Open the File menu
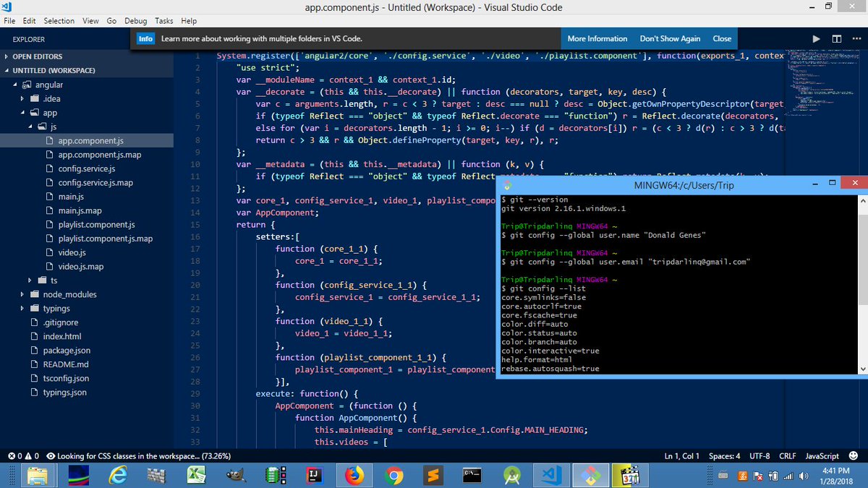This screenshot has width=868, height=488. point(10,21)
